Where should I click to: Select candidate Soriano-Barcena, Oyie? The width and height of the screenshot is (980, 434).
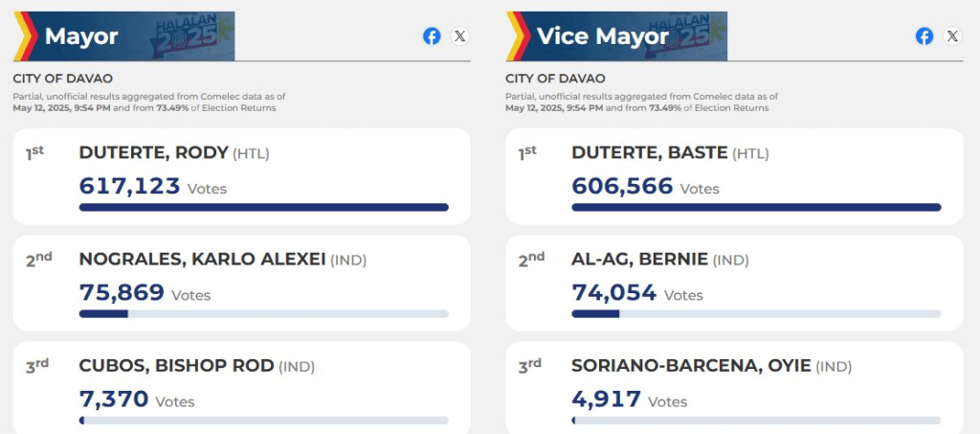[x=691, y=365]
